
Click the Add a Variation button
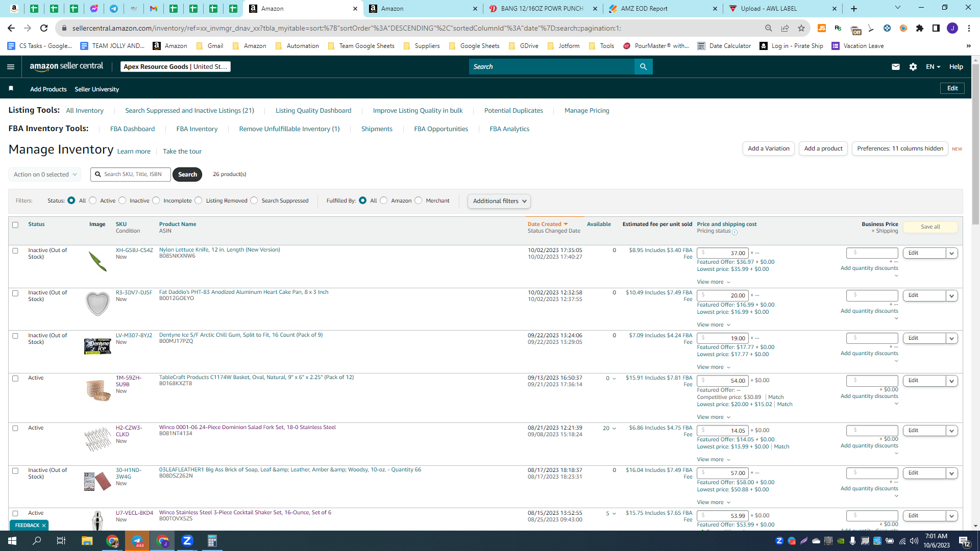pos(769,148)
